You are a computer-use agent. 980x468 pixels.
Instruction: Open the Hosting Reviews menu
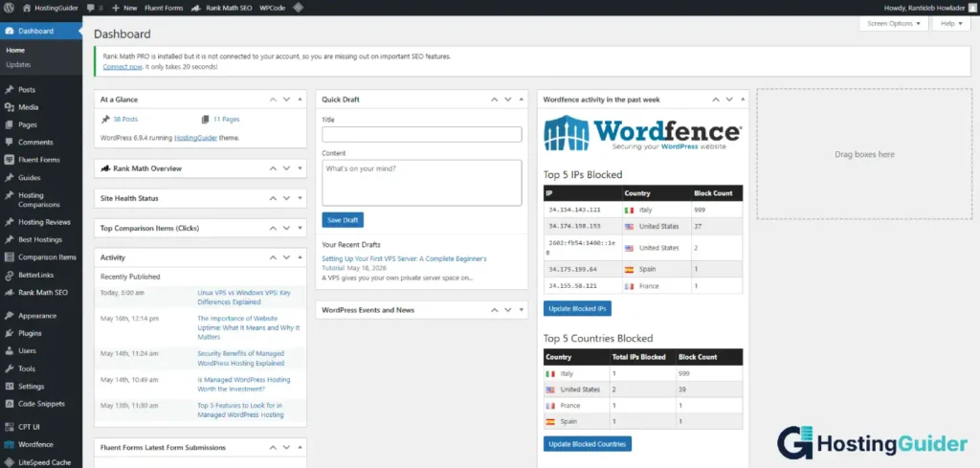(x=44, y=222)
